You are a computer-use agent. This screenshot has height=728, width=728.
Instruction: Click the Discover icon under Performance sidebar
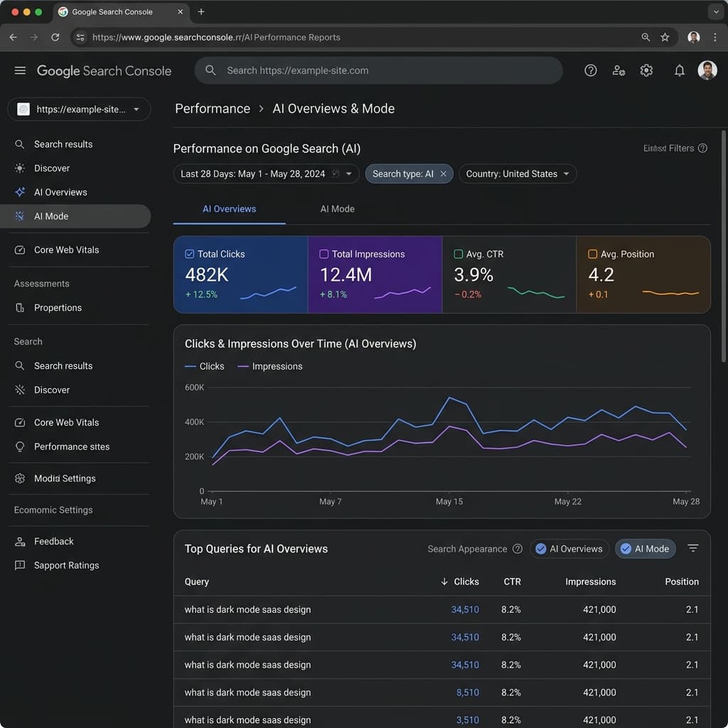[x=20, y=168]
